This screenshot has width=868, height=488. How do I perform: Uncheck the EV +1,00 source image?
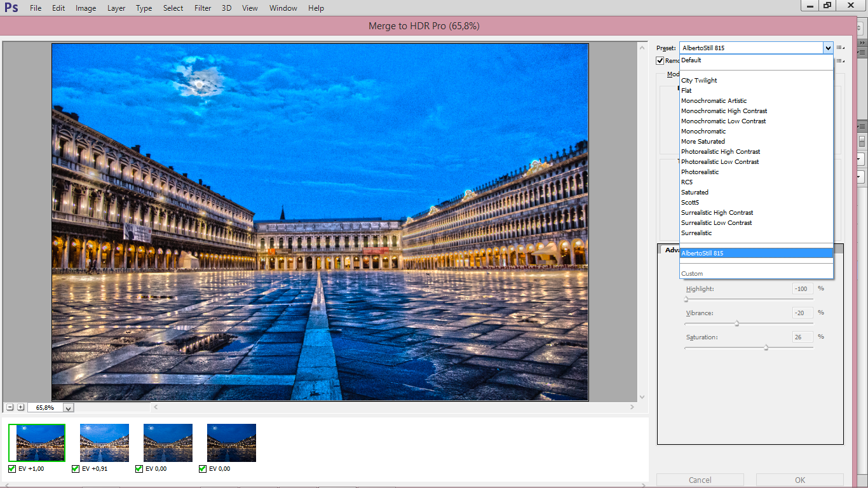pyautogui.click(x=12, y=469)
